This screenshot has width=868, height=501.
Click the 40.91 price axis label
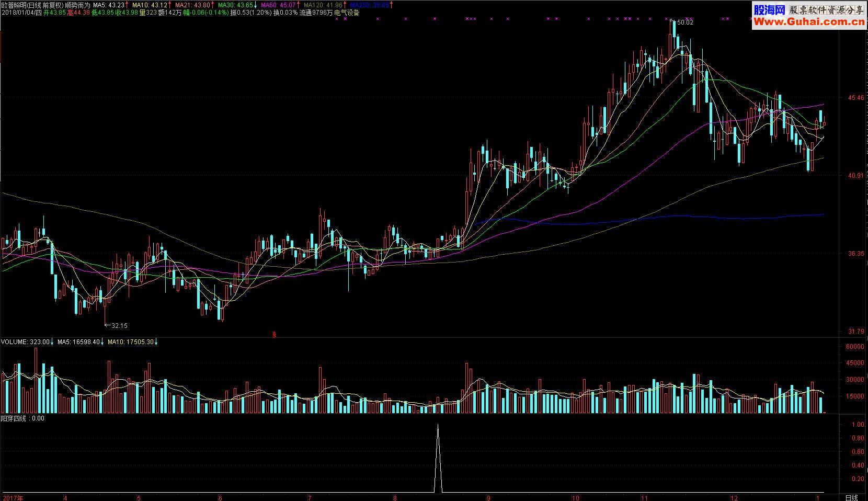click(x=856, y=176)
